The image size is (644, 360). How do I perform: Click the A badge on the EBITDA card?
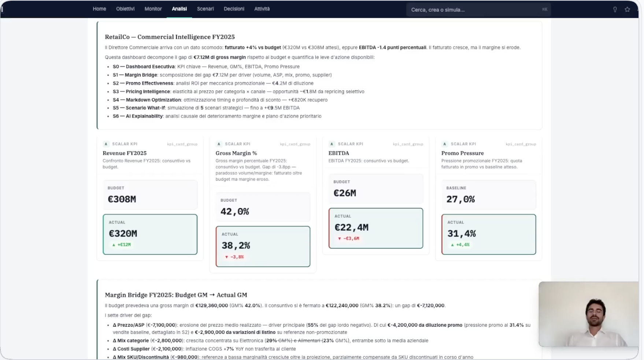coord(332,144)
